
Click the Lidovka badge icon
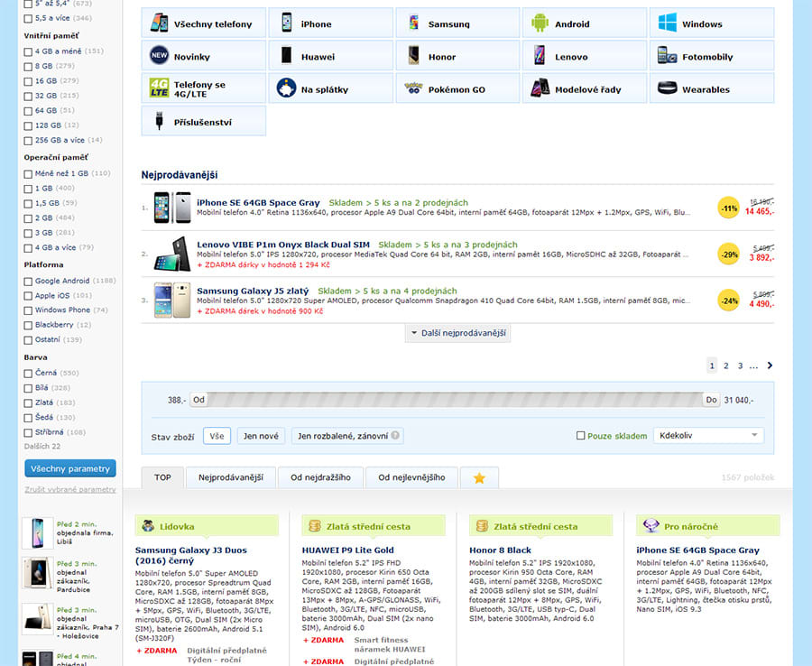point(148,525)
